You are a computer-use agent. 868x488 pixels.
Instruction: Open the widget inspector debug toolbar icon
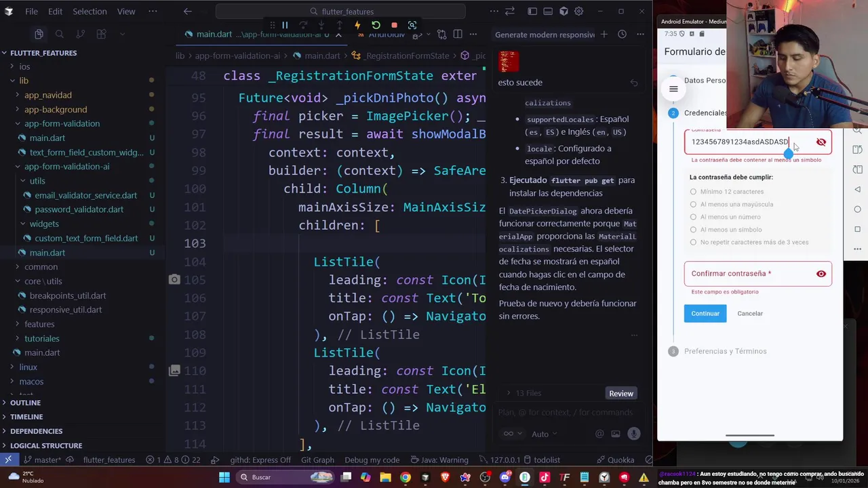click(x=412, y=25)
